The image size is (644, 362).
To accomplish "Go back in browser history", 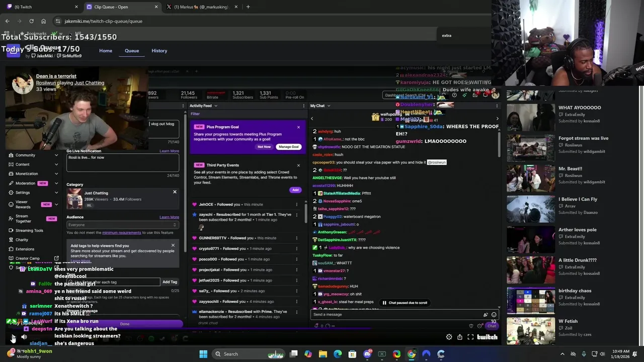I will click(7, 21).
